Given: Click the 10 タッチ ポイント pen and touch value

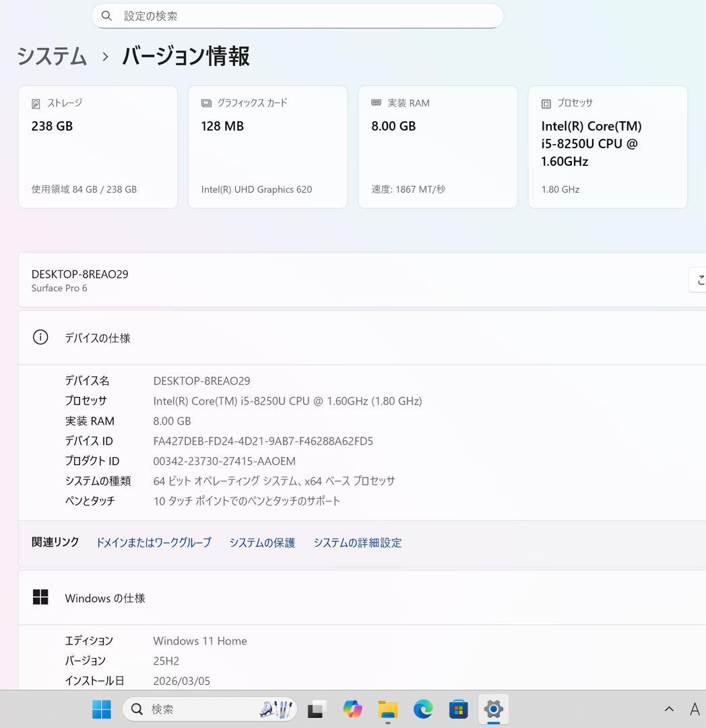Looking at the screenshot, I should [x=247, y=501].
